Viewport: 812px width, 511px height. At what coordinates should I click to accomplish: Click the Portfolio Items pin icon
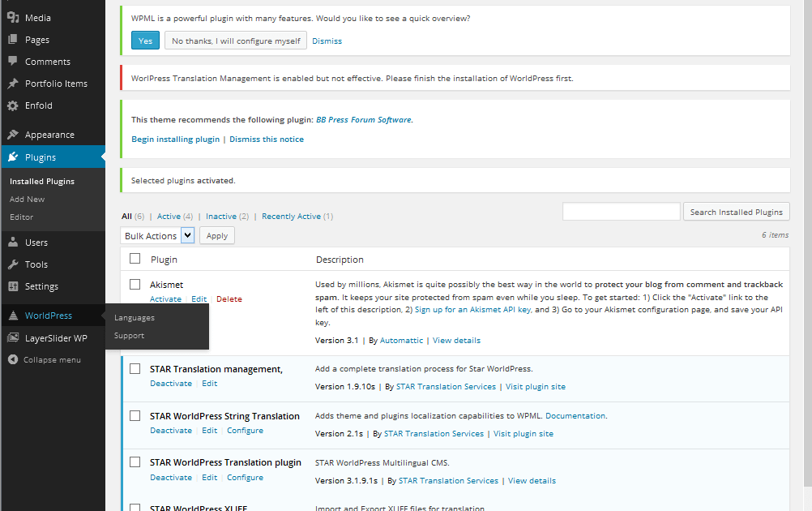(13, 84)
